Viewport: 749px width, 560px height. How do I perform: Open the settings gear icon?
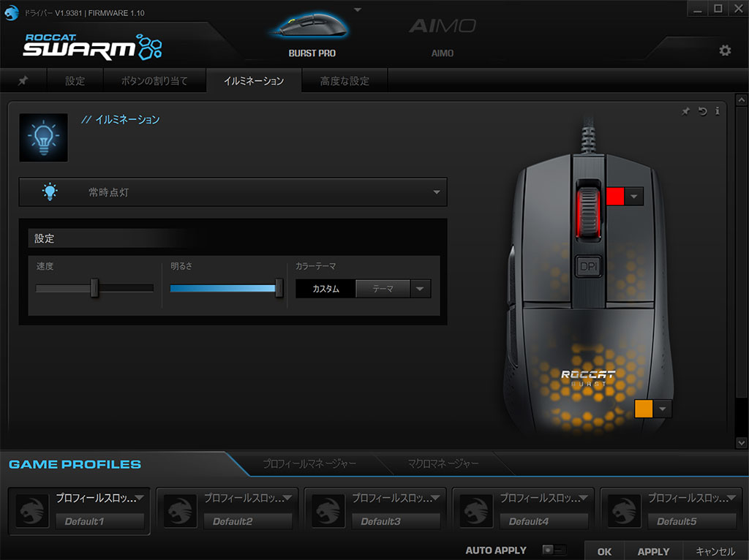click(725, 50)
